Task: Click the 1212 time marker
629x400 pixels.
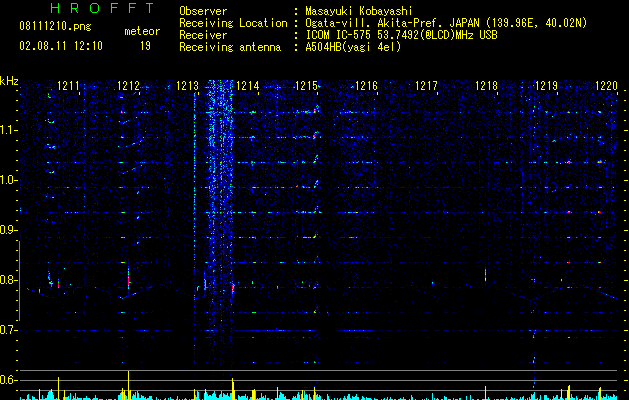Action: (128, 85)
